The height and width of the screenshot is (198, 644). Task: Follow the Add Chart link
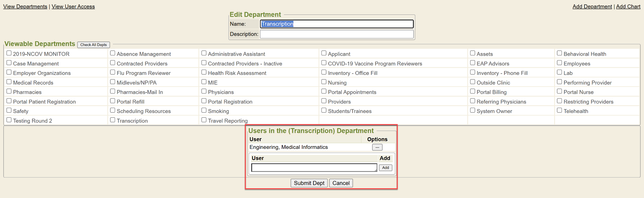pos(628,7)
